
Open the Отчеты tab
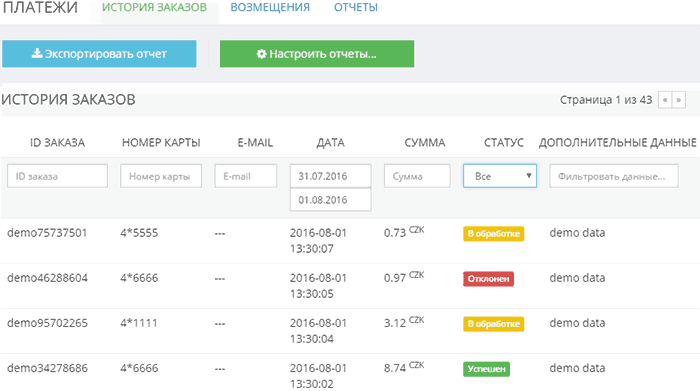pos(356,8)
